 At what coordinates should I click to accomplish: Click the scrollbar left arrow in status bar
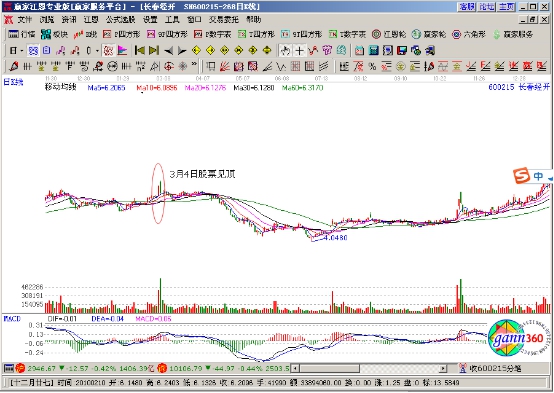[x=295, y=369]
